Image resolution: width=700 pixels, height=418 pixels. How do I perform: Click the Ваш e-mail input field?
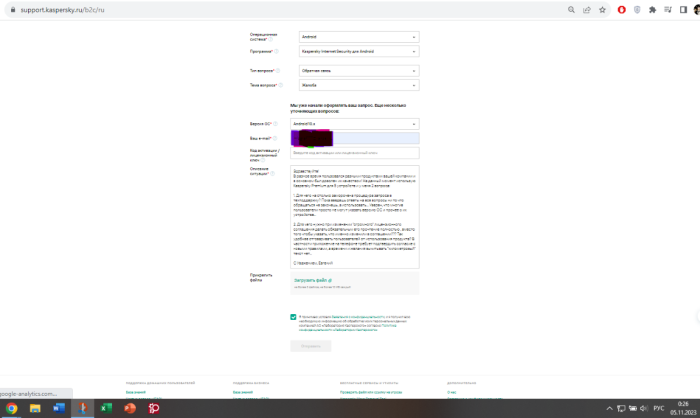click(354, 138)
